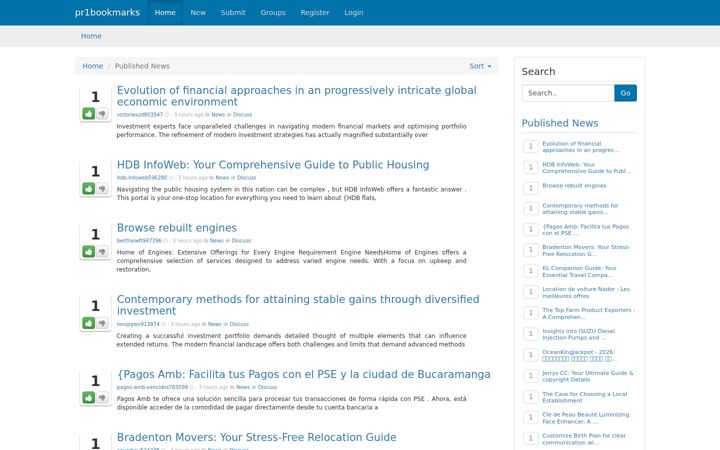Open sidebar link Clé de Peau Beauté Luminizing

(585, 418)
